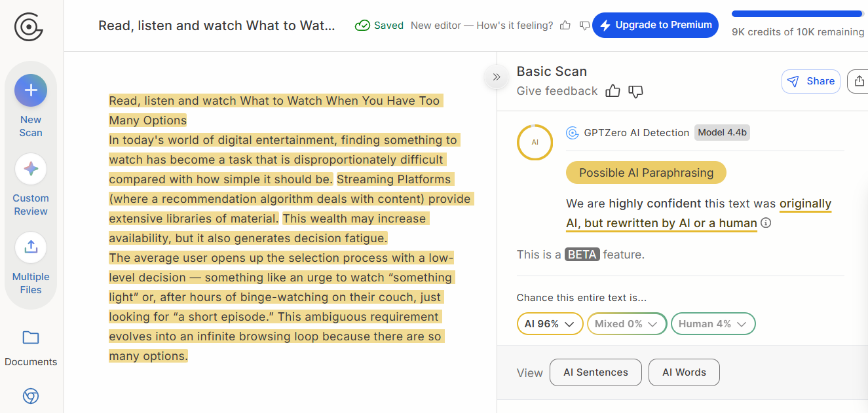This screenshot has width=868, height=413.
Task: Click the info icon after 'a human'
Action: click(x=765, y=223)
